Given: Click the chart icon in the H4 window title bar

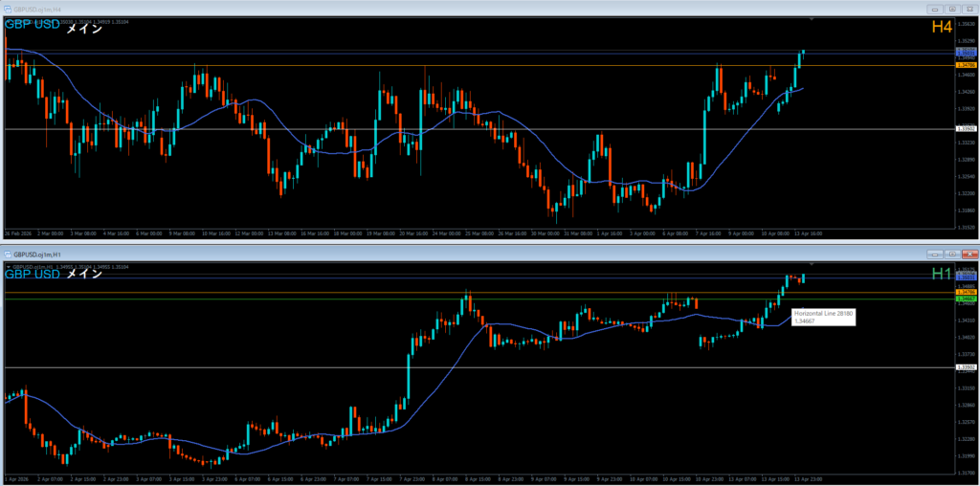Looking at the screenshot, I should pos(8,8).
